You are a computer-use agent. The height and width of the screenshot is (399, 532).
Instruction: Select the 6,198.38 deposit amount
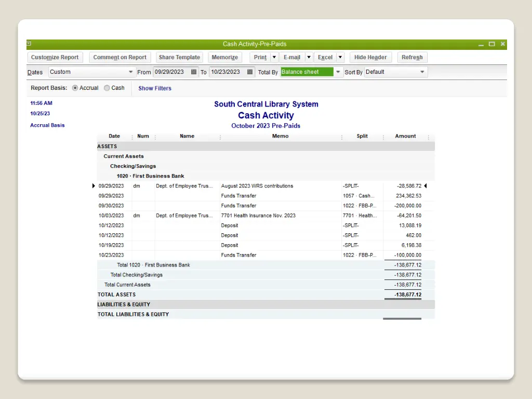point(411,245)
